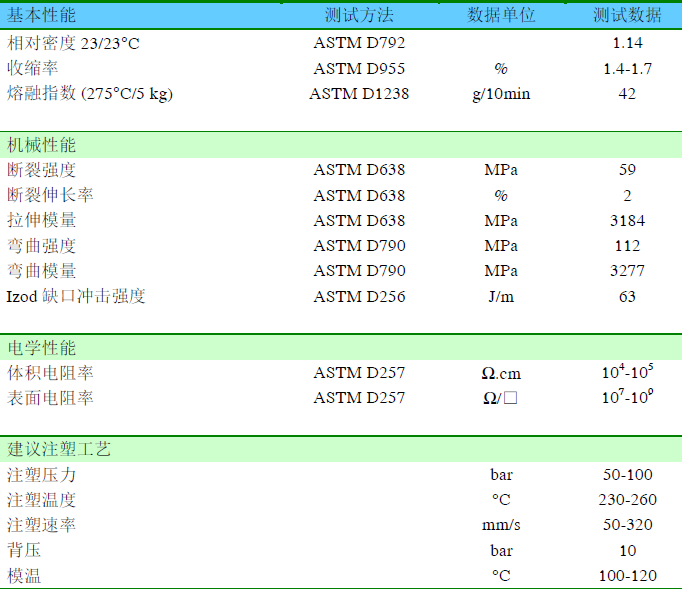Click the 基本性能 header cell
This screenshot has width=682, height=589.
[41, 16]
